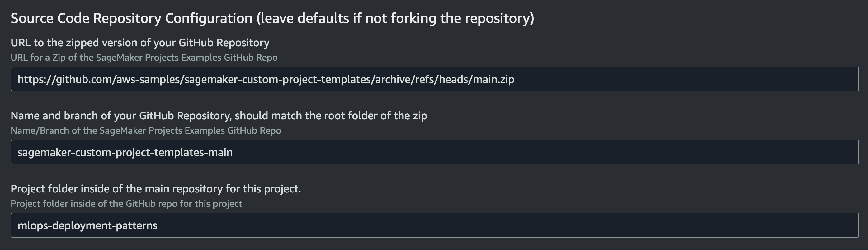Click the repository name and branch input field
The height and width of the screenshot is (250, 868).
click(434, 152)
